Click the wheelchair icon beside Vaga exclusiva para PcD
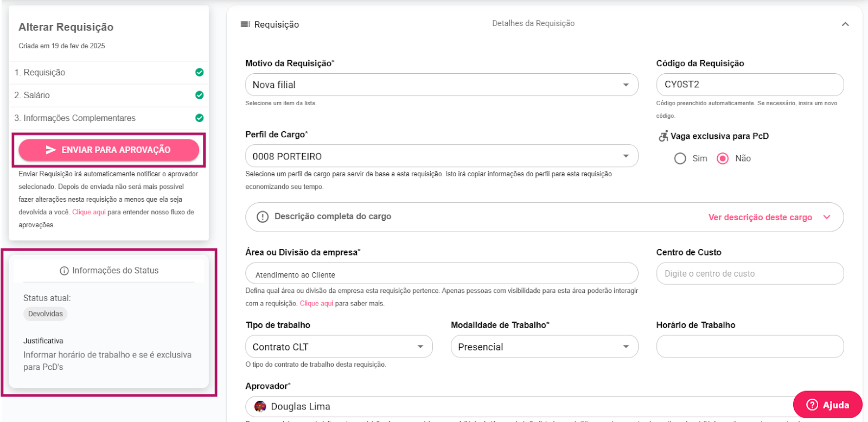 663,136
